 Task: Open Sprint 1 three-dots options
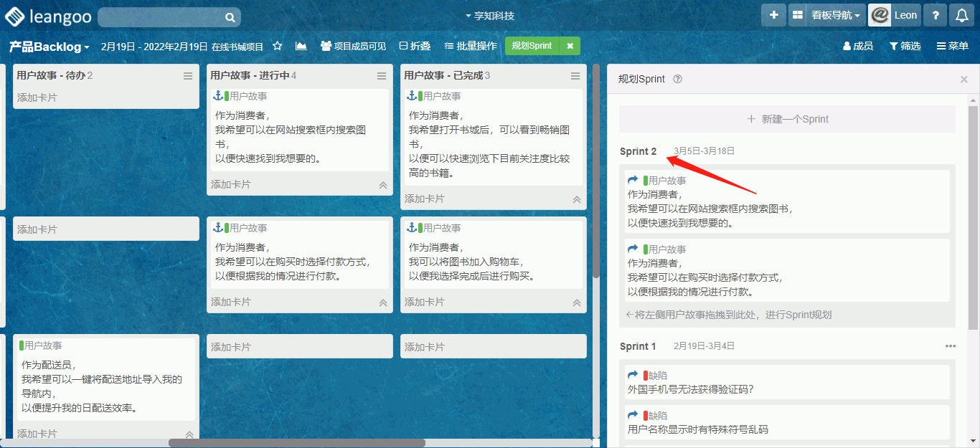[951, 346]
